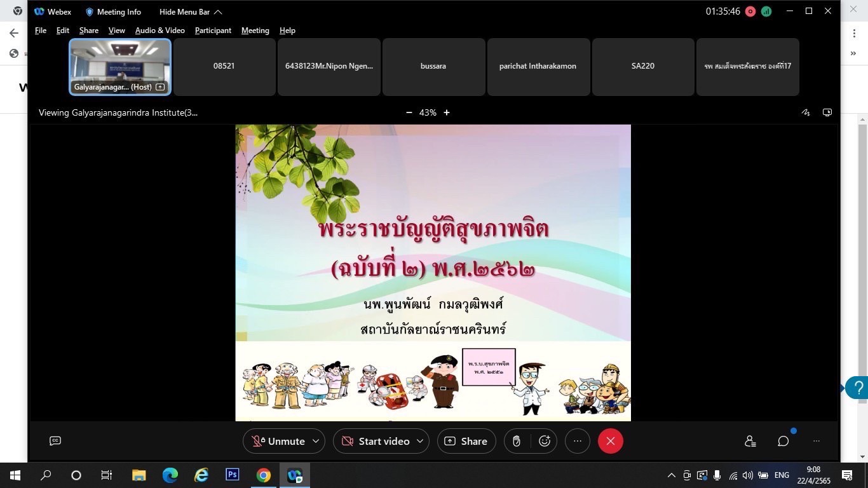868x488 pixels.
Task: Open the Participant menu
Action: tap(213, 30)
